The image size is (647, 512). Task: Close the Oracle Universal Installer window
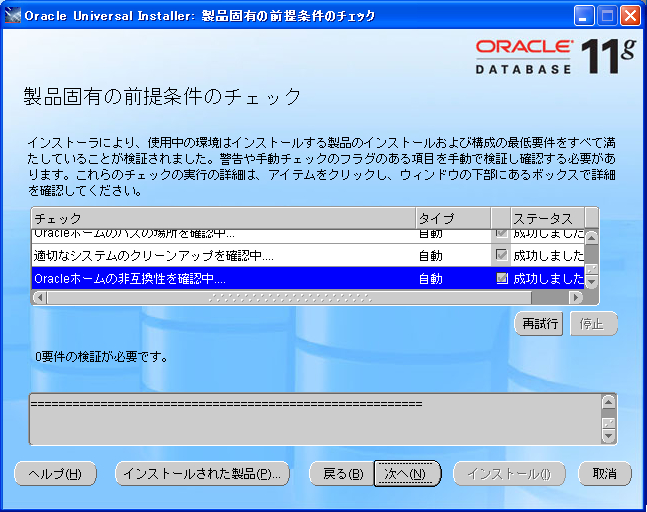631,16
